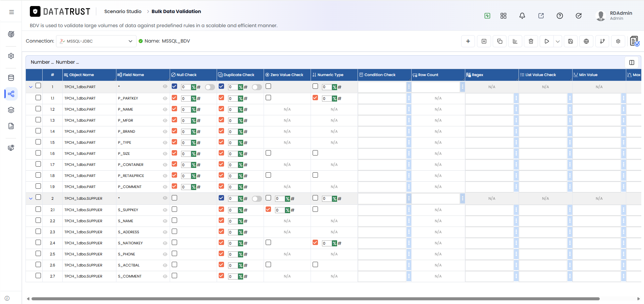This screenshot has width=644, height=304.
Task: Open Condition Check handle for P_PARTKEY row
Action: tap(409, 98)
